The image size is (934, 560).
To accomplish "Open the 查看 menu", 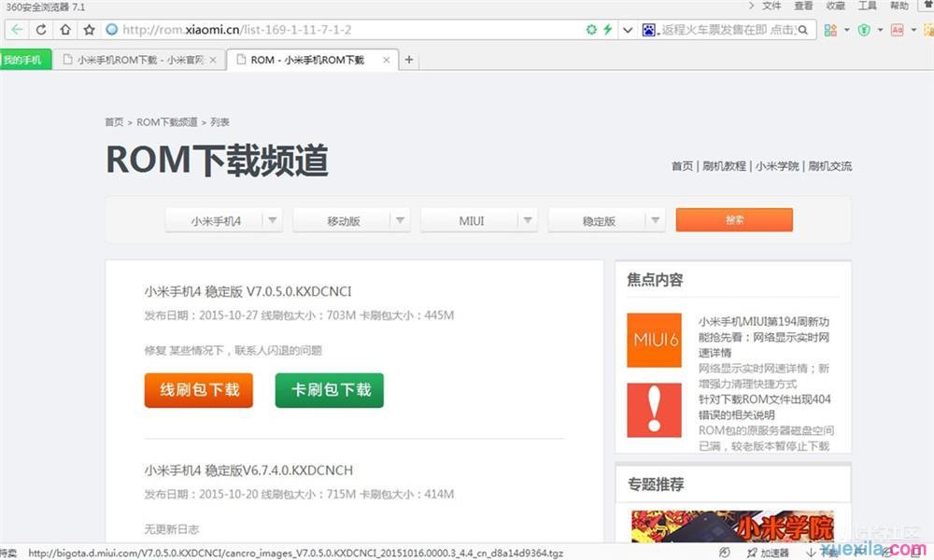I will tap(803, 6).
